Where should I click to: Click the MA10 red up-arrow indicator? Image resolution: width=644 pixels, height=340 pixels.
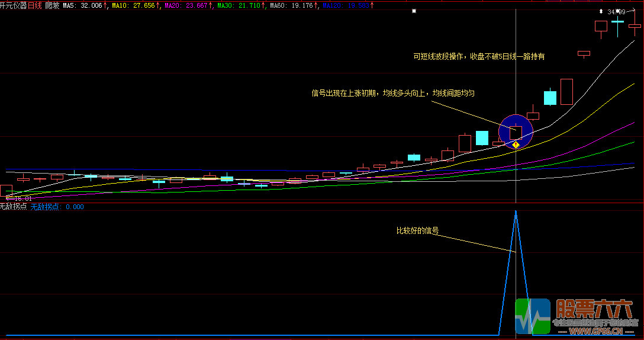(158, 5)
